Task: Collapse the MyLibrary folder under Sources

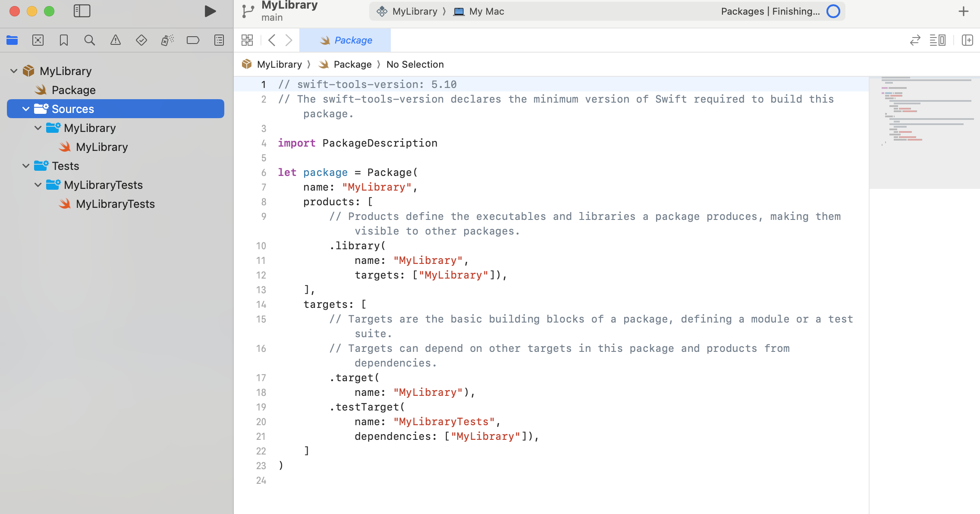Action: 38,128
